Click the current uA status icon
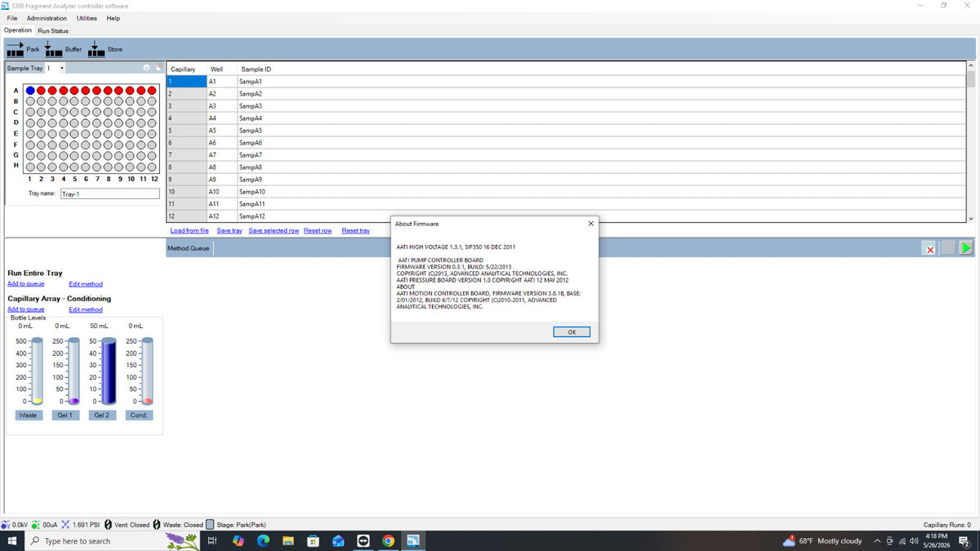Image resolution: width=980 pixels, height=551 pixels. [x=37, y=525]
